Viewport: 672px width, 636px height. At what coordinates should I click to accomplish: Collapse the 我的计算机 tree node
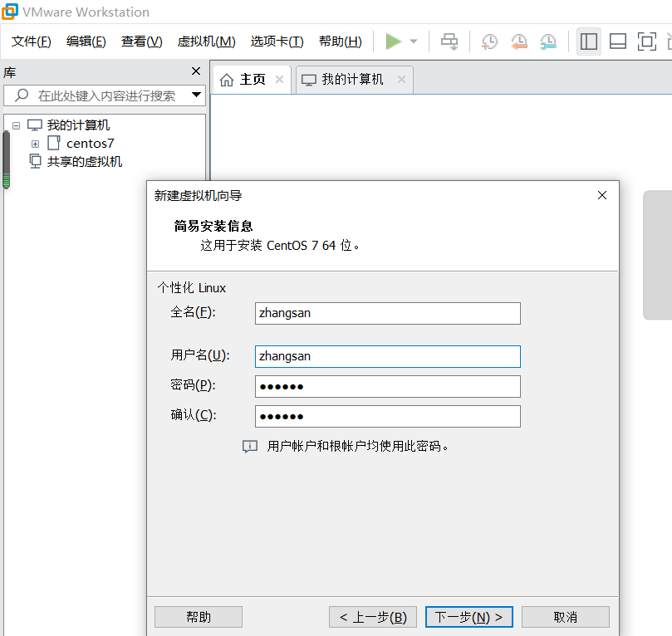(17, 125)
